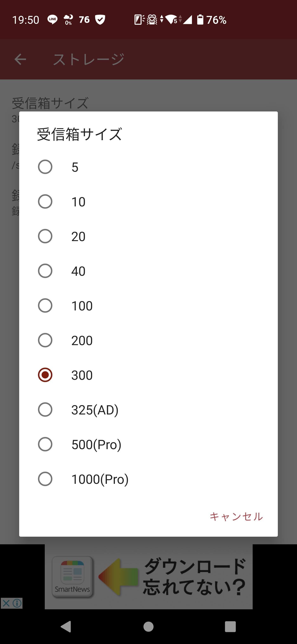The height and width of the screenshot is (644, 297).
Task: Select the 500(Pro) option
Action: click(x=148, y=444)
